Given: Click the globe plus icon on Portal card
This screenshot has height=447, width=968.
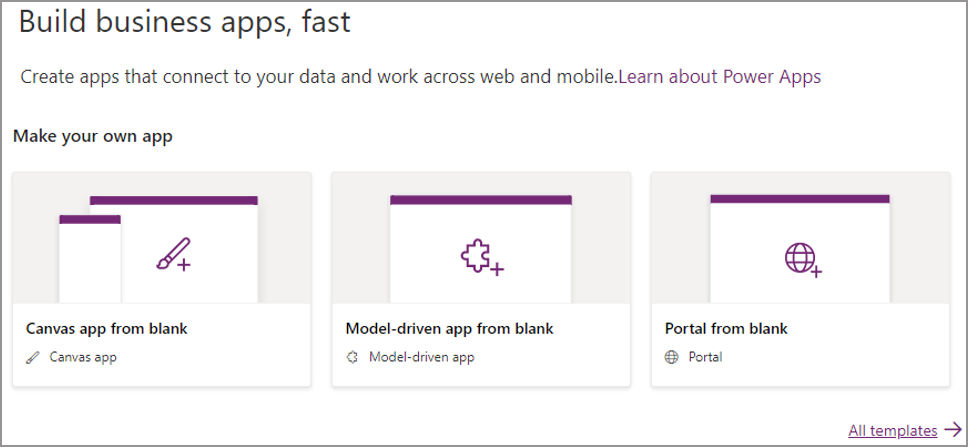Looking at the screenshot, I should [x=803, y=260].
